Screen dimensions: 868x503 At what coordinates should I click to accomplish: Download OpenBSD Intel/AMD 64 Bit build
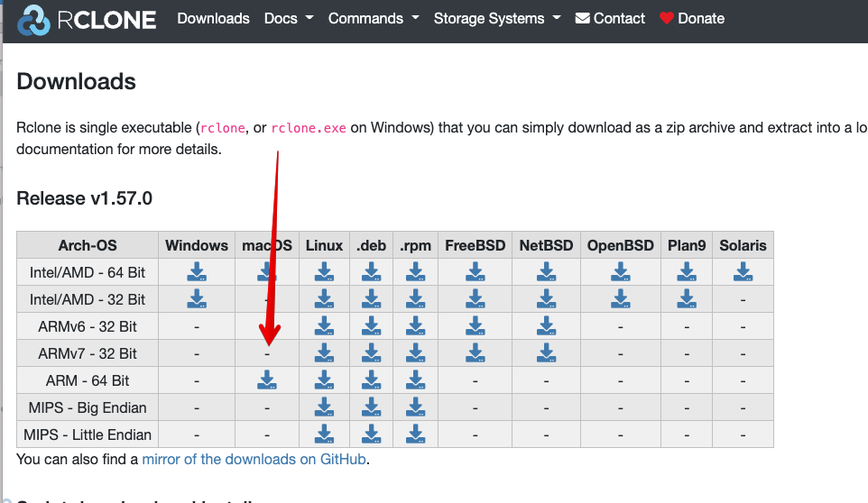621,272
